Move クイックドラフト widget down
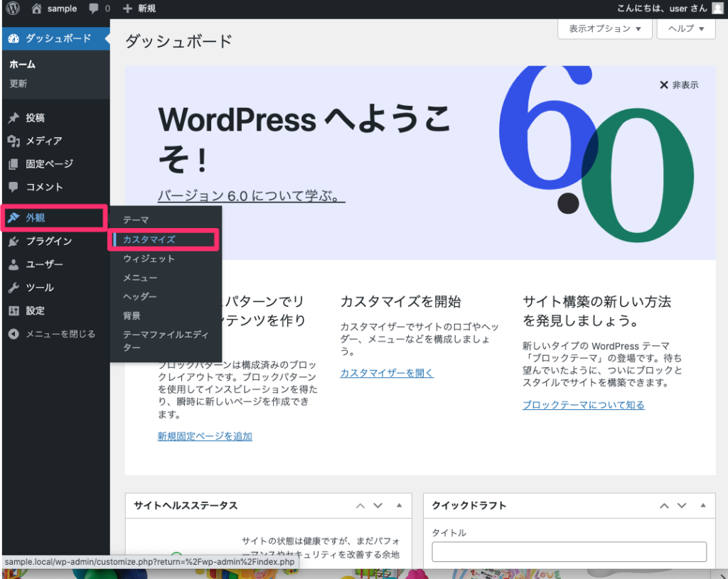Image resolution: width=728 pixels, height=579 pixels. click(x=682, y=506)
